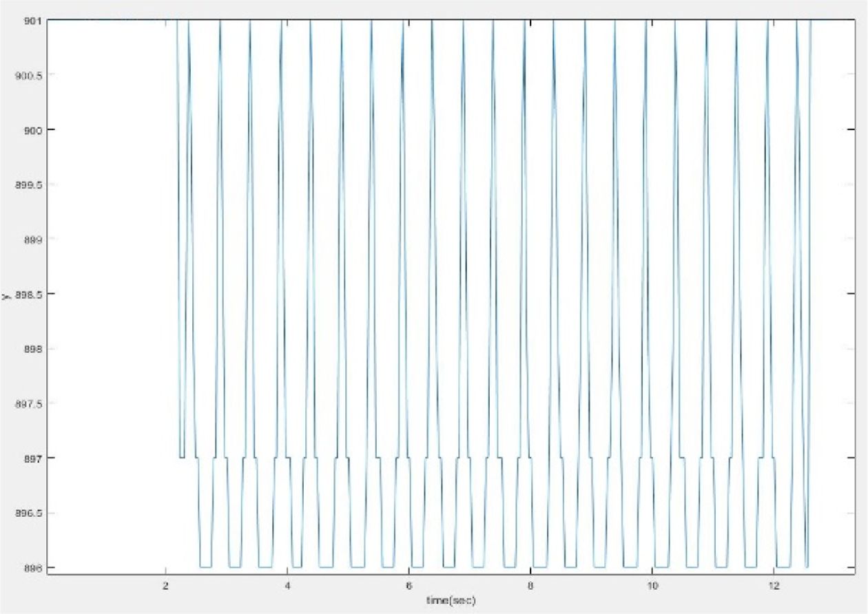Click the x-axis tick label 2
This screenshot has height=614, width=868.
click(165, 585)
